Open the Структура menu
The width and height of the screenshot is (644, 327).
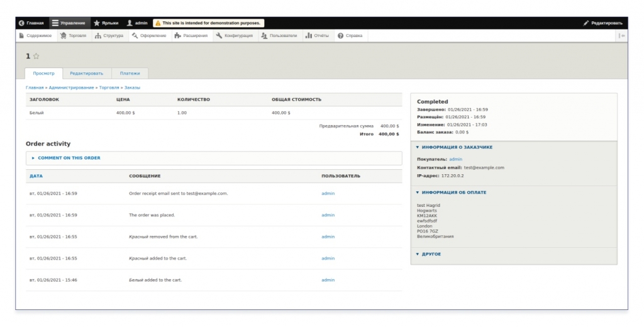109,36
